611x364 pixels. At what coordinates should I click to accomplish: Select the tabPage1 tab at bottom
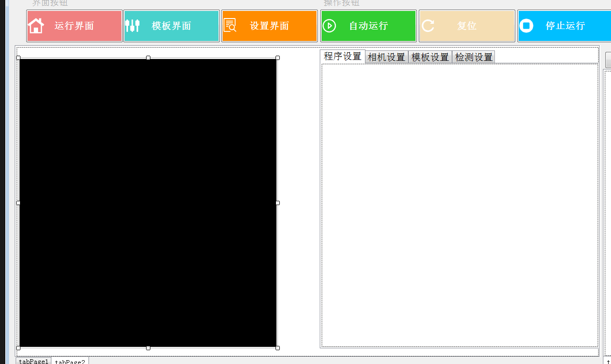pos(33,361)
